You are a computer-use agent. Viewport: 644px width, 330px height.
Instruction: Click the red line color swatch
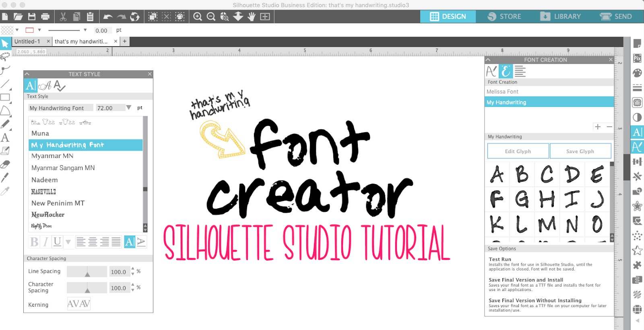coord(29,30)
